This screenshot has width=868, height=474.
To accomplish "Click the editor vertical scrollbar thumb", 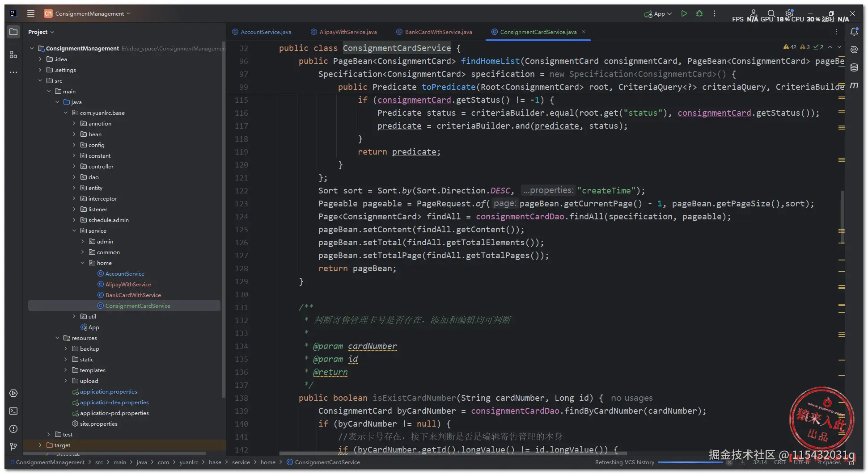I will [x=843, y=217].
